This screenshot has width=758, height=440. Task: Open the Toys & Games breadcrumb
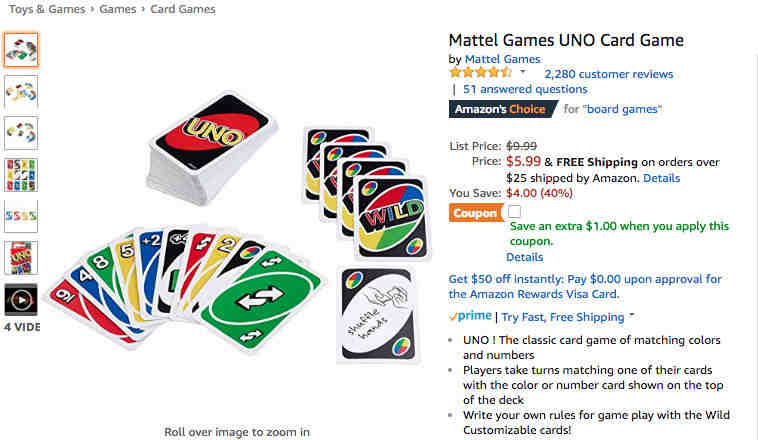click(46, 9)
